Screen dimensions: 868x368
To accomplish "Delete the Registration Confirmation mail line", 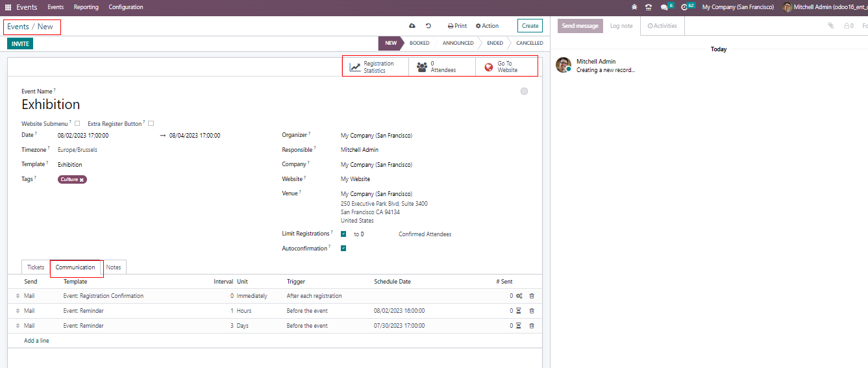I will point(532,296).
